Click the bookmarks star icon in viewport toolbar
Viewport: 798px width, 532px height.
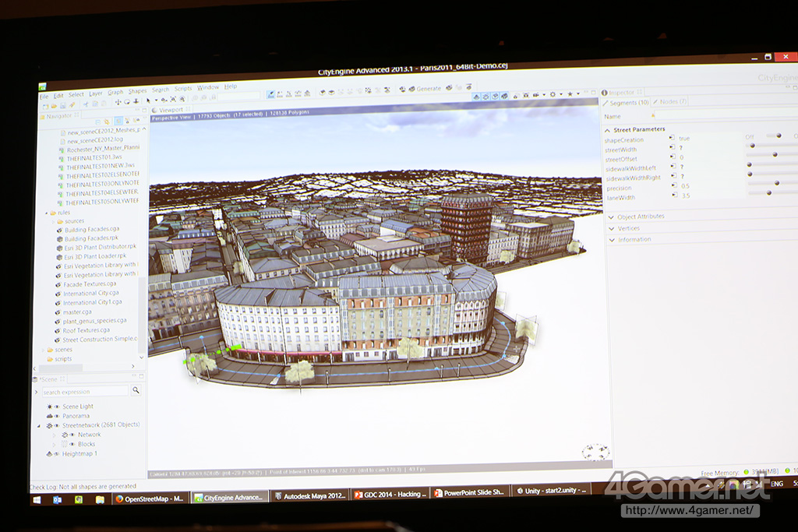[569, 94]
